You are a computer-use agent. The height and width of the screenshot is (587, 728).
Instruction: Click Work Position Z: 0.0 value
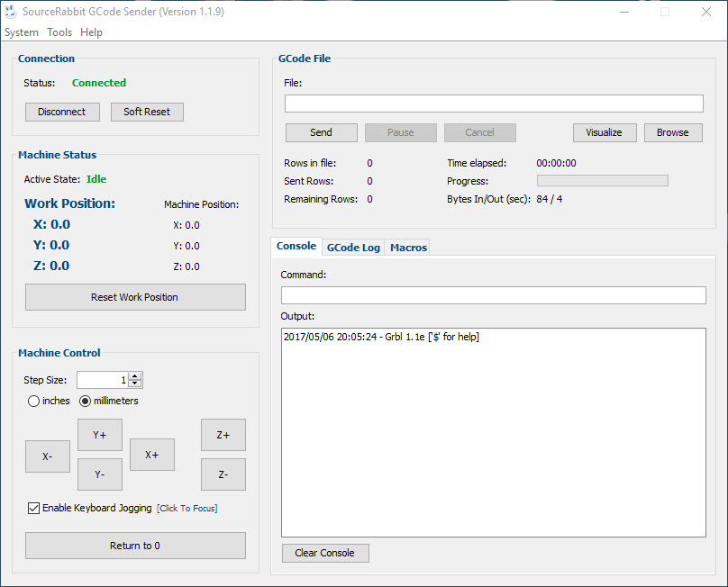click(51, 266)
